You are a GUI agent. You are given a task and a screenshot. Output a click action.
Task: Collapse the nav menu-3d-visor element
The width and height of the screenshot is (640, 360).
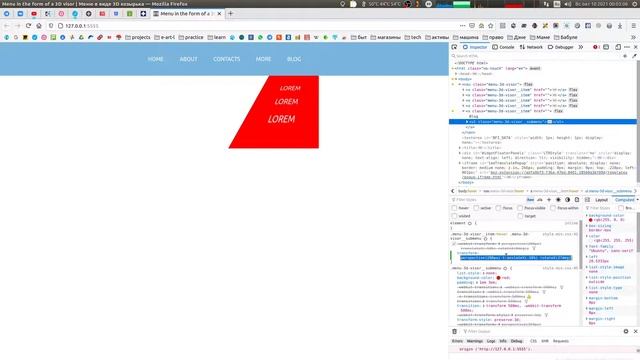tap(460, 84)
